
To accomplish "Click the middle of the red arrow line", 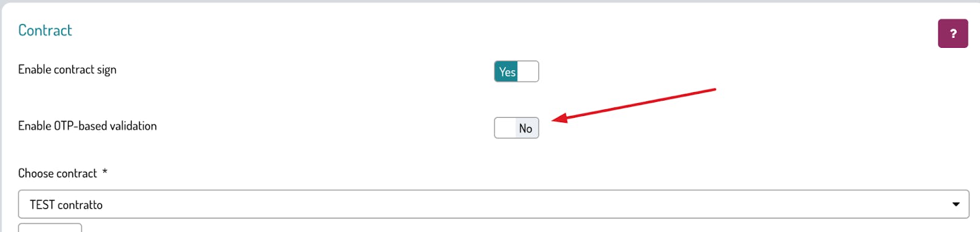I will (x=637, y=104).
